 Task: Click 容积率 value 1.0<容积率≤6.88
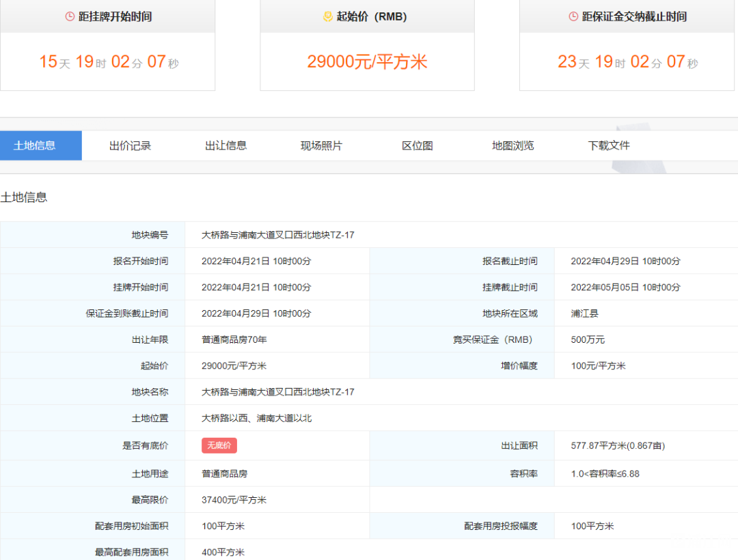pos(605,474)
